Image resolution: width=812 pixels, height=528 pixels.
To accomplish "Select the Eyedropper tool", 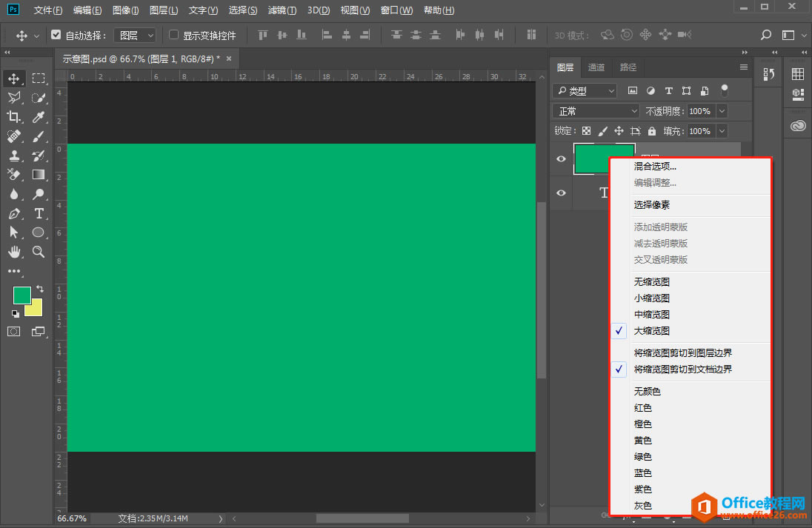I will [39, 117].
